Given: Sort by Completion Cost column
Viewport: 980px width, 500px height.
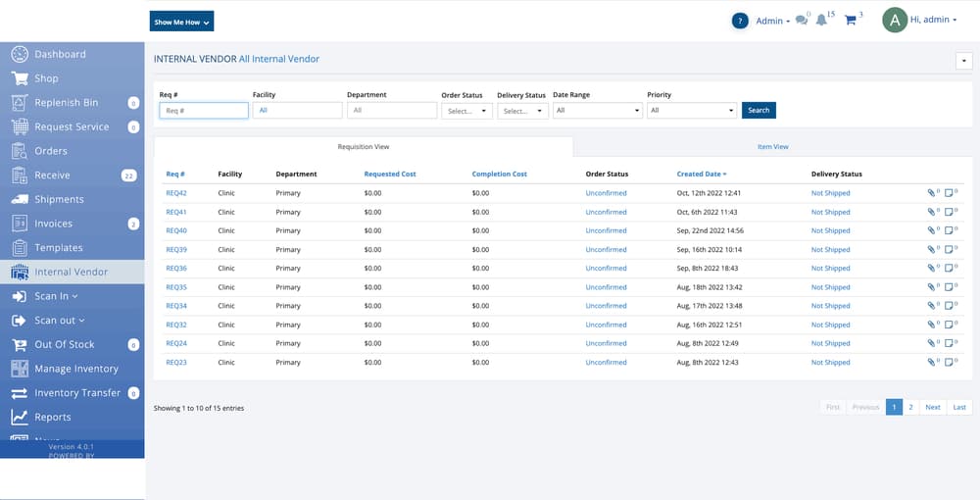Looking at the screenshot, I should click(500, 175).
